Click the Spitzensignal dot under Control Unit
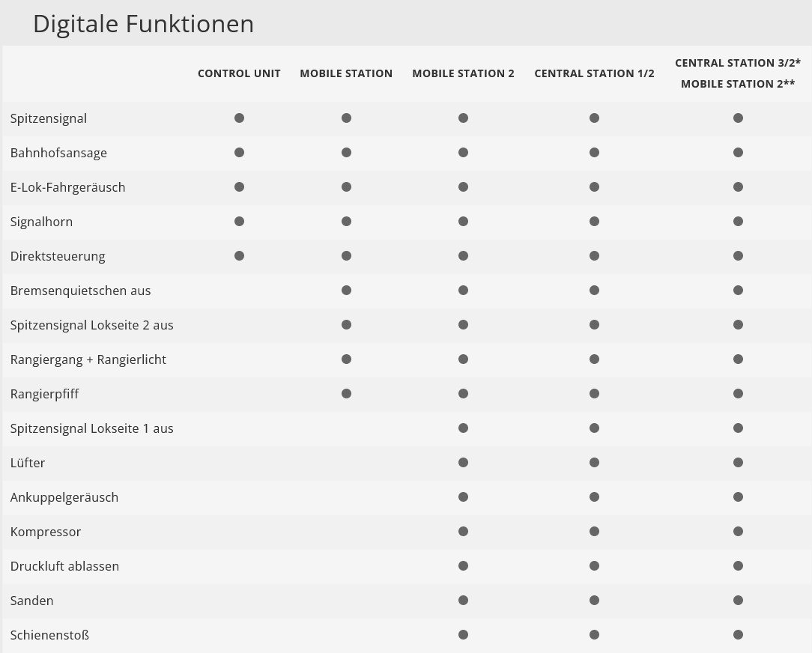 [239, 118]
